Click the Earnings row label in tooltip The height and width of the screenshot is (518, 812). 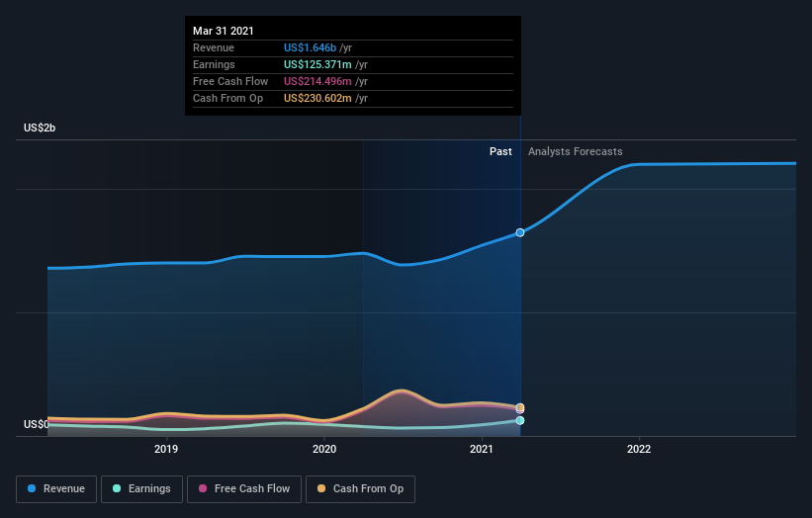pos(214,64)
